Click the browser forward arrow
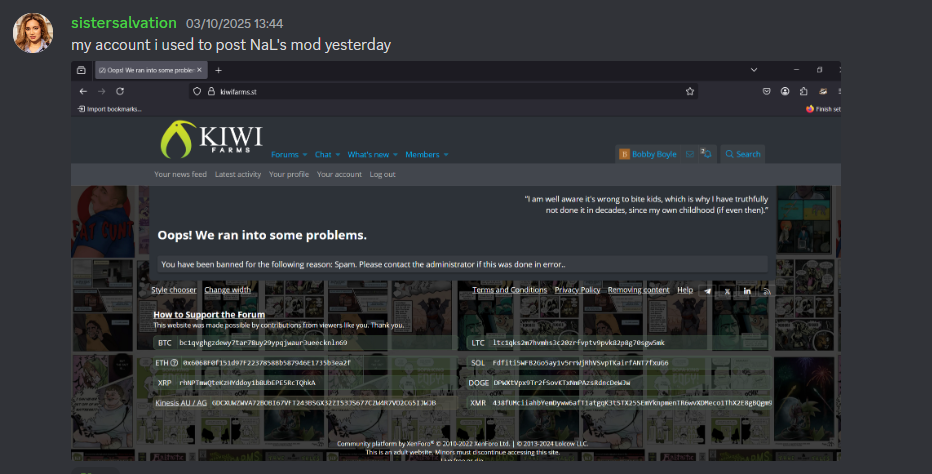932x474 pixels. (102, 92)
